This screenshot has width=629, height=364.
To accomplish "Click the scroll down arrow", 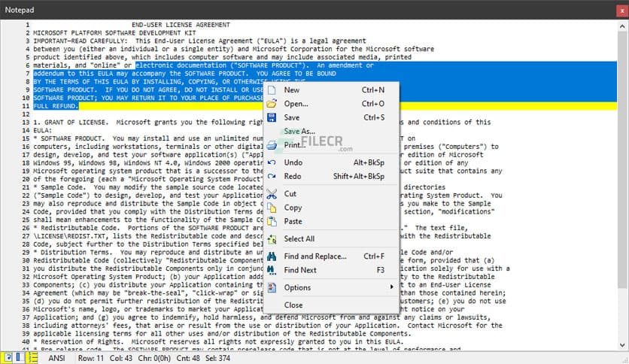I will [x=622, y=345].
